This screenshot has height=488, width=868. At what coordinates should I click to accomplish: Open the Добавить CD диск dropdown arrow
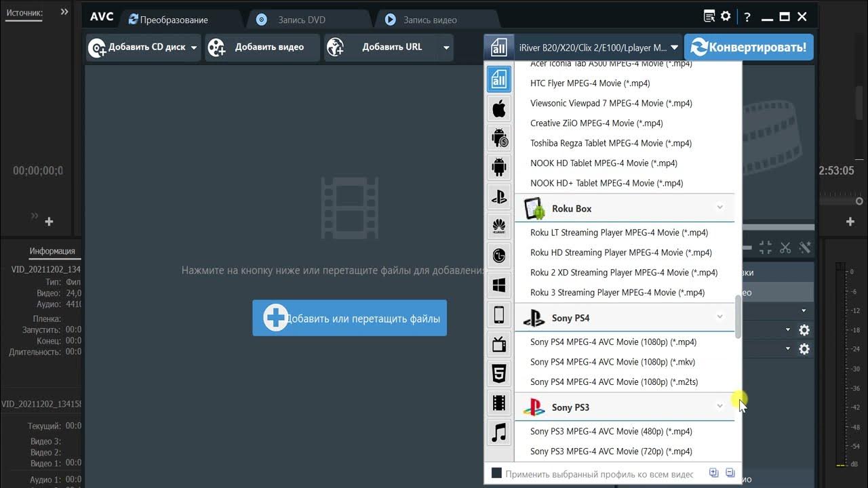(194, 47)
